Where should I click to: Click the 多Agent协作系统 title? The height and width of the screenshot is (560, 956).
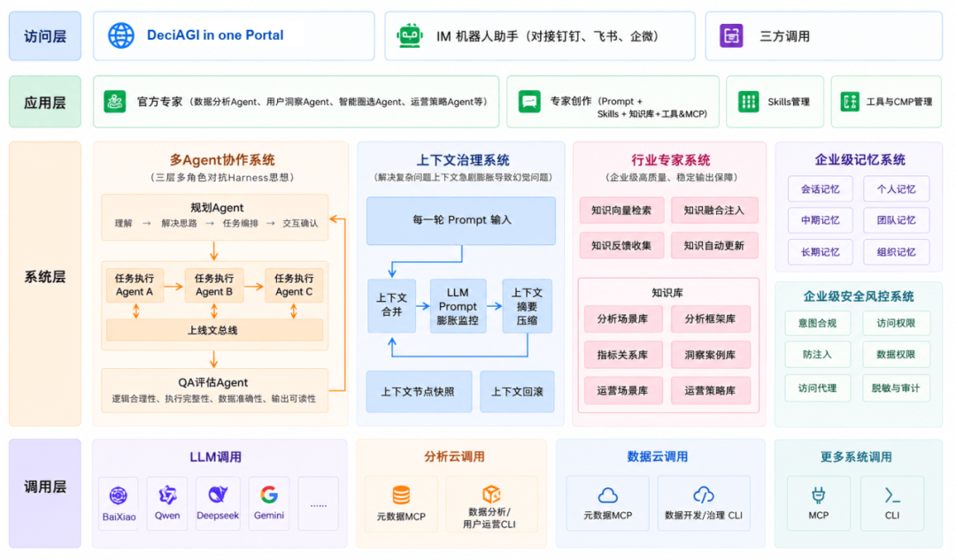tap(222, 160)
